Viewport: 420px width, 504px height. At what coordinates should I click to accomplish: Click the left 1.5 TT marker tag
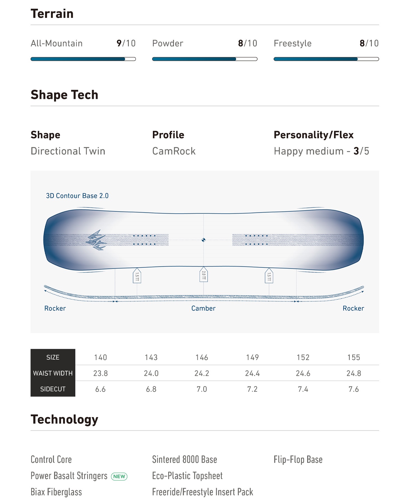pos(137,276)
